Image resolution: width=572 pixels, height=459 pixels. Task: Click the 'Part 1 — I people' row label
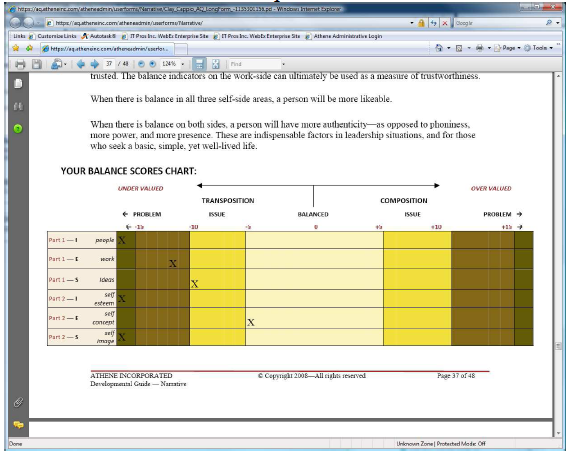82,240
